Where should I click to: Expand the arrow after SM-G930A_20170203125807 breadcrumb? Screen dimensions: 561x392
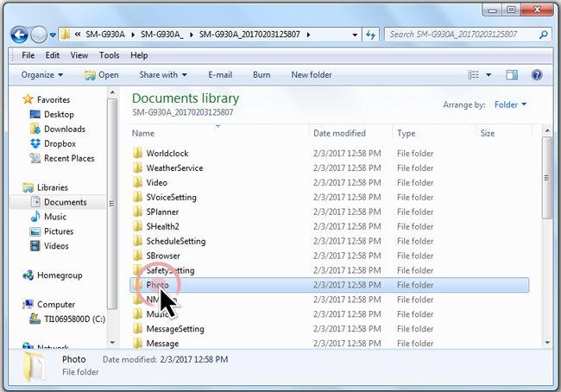point(308,35)
